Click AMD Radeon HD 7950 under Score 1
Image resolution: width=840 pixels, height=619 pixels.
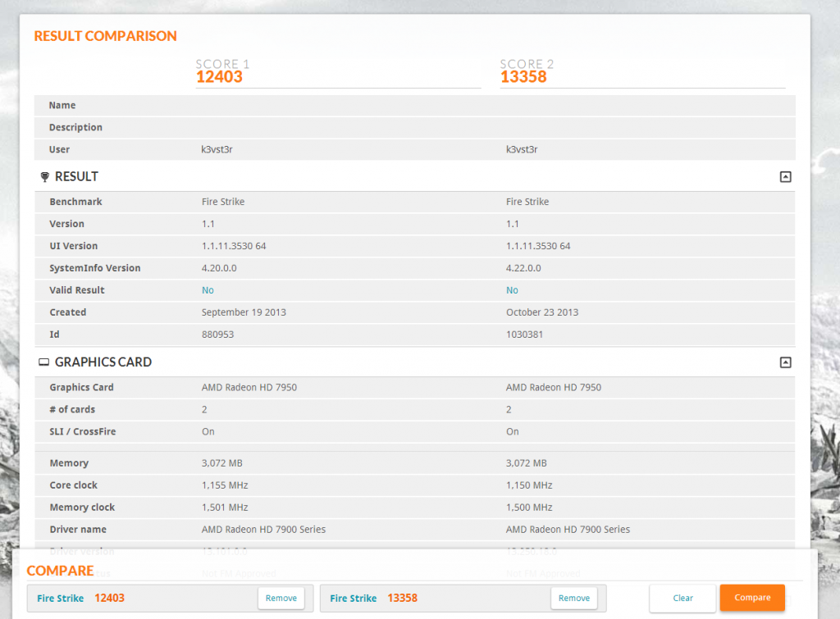coord(249,388)
